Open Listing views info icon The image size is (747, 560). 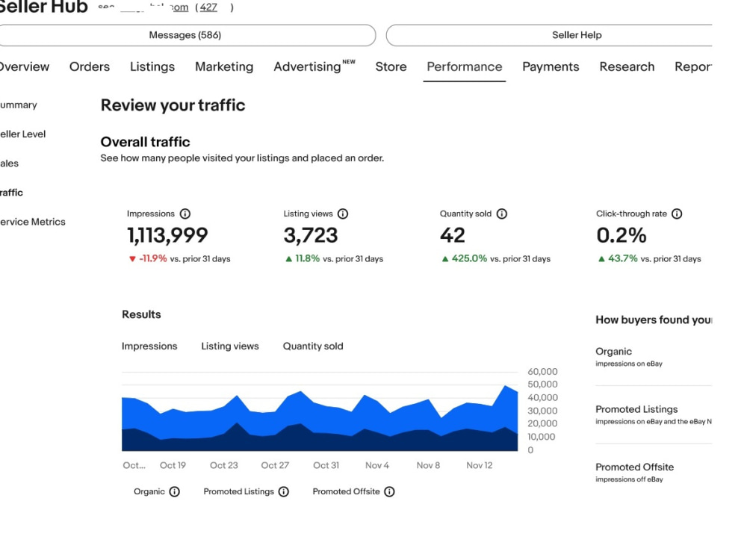[343, 214]
